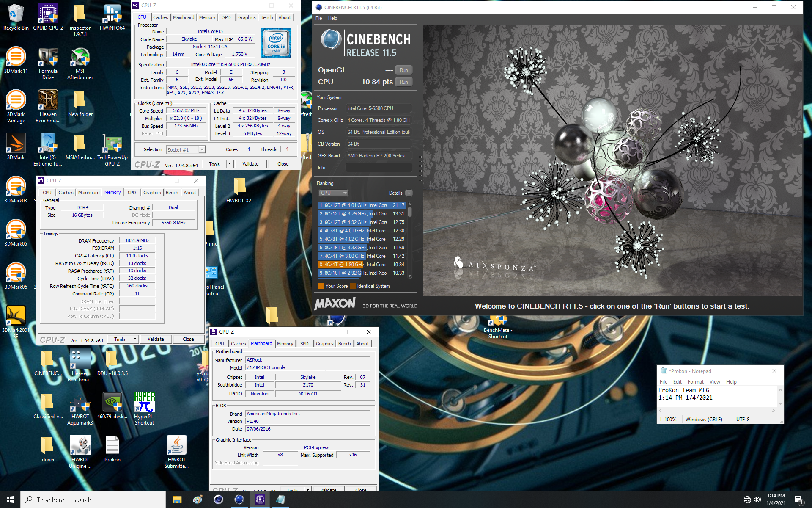The image size is (812, 508).
Task: Select Graphics tab in Mainboard CPU-Z window
Action: pos(324,344)
